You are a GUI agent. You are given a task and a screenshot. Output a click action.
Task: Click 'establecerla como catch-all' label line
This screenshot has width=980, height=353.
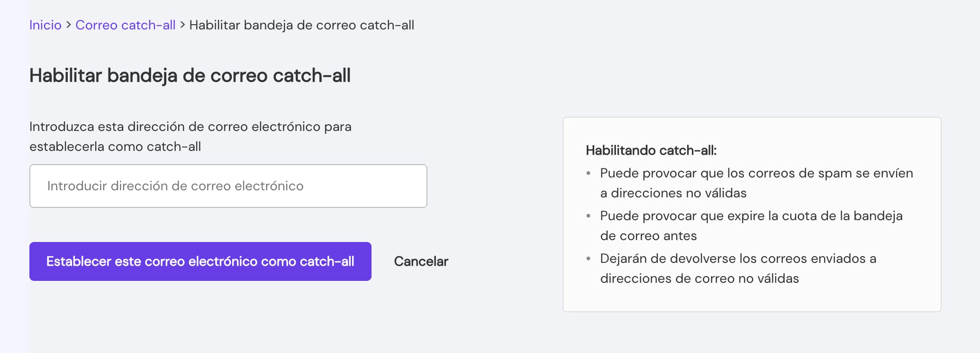tap(115, 147)
